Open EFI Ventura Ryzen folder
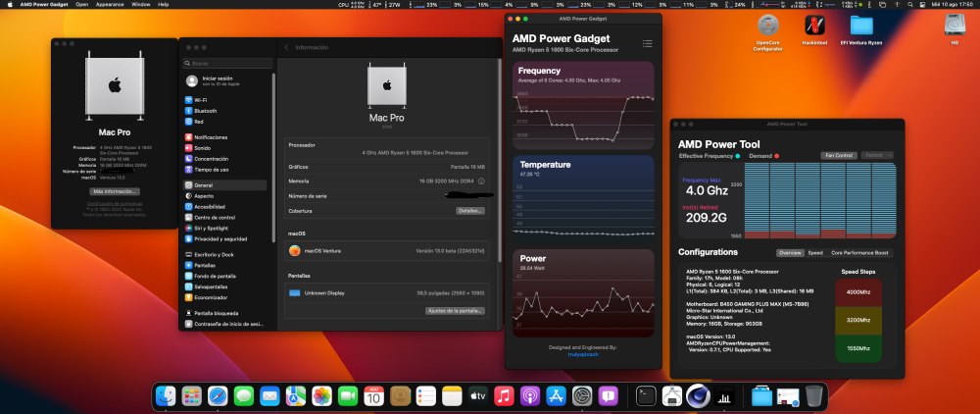Viewport: 980px width, 414px height. [861, 26]
